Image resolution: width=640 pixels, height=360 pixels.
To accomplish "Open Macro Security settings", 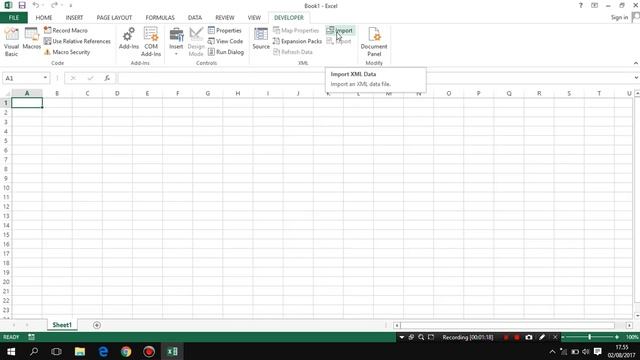I will click(x=67, y=52).
